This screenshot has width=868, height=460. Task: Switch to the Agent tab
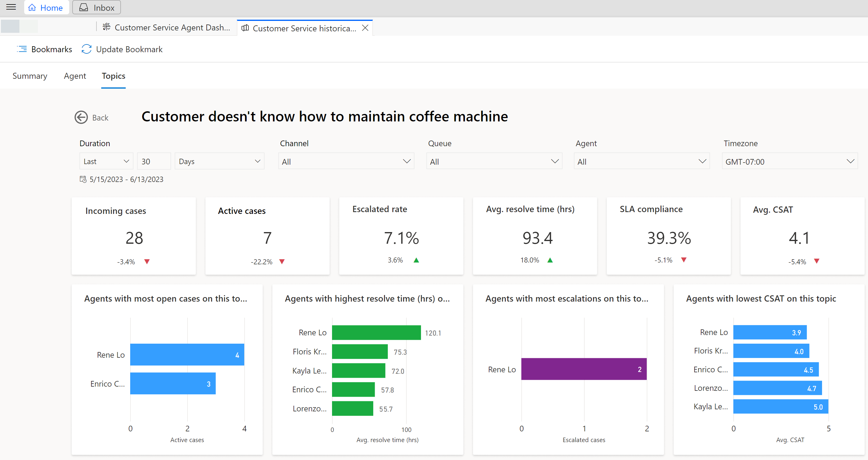point(75,75)
